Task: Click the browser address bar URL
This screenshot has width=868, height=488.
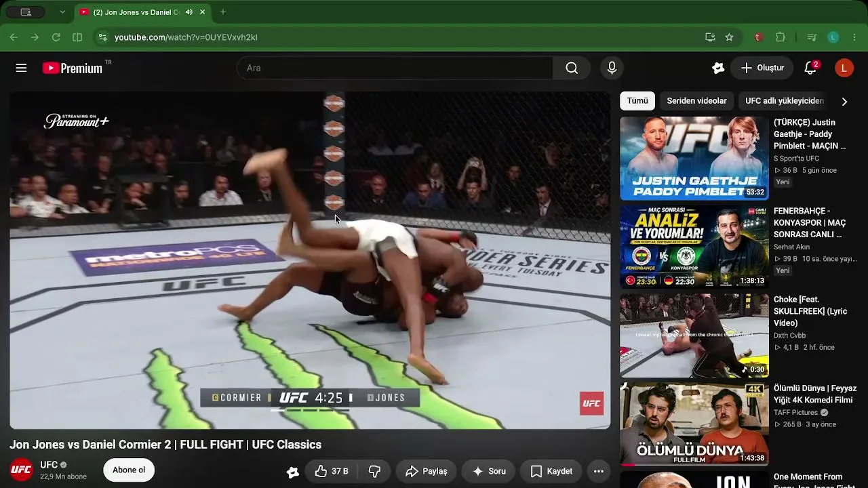Action: [186, 37]
